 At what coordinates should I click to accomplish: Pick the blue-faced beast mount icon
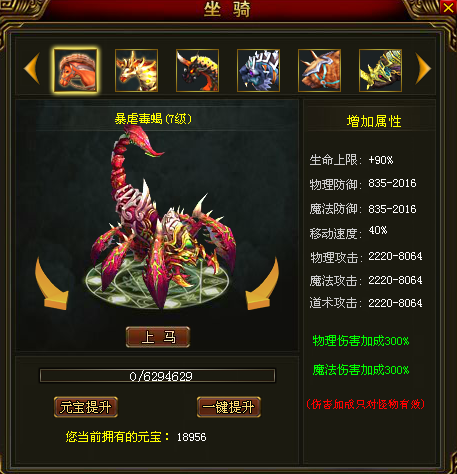(258, 70)
